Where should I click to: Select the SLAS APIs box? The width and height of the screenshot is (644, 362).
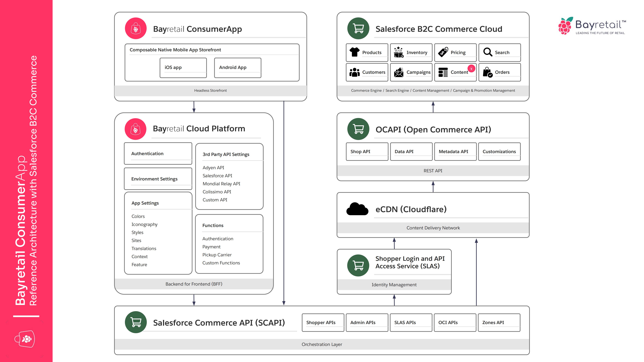[411, 323]
